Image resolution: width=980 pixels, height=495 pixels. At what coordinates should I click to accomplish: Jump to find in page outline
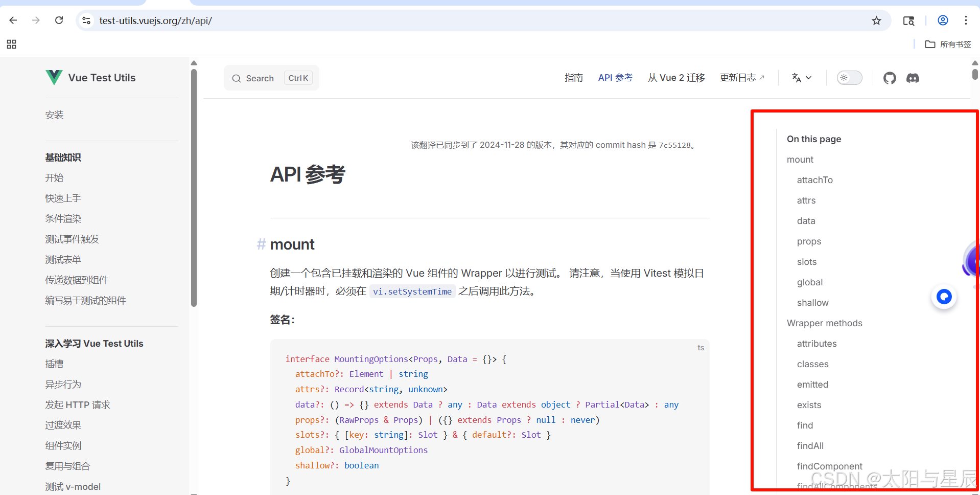805,425
